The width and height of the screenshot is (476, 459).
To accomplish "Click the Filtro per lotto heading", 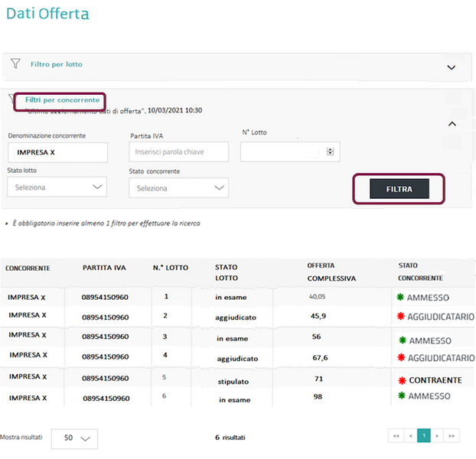I will 56,64.
